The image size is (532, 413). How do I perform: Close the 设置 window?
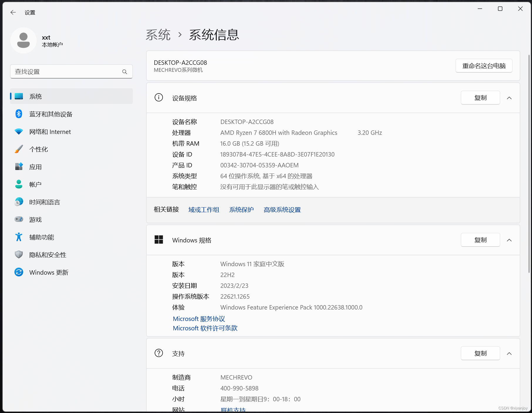pyautogui.click(x=520, y=9)
